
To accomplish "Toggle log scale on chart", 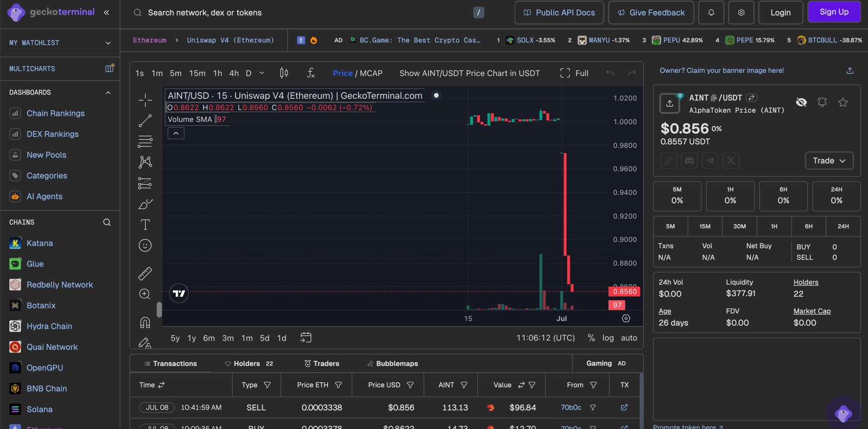I will tap(608, 338).
